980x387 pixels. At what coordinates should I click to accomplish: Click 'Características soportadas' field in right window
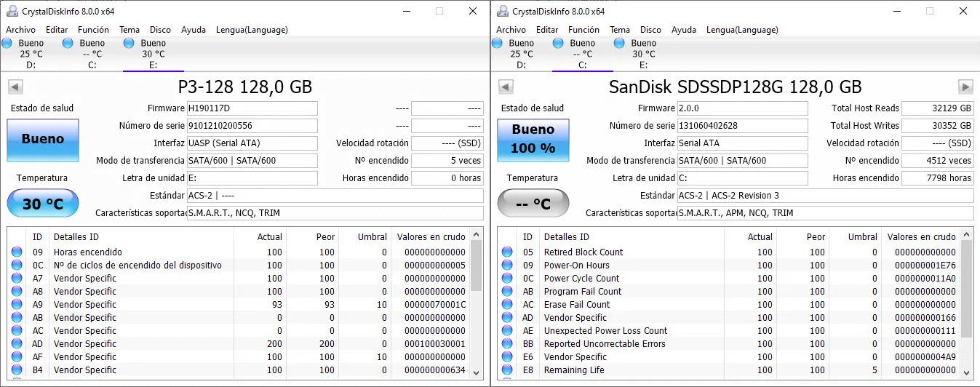coord(825,213)
